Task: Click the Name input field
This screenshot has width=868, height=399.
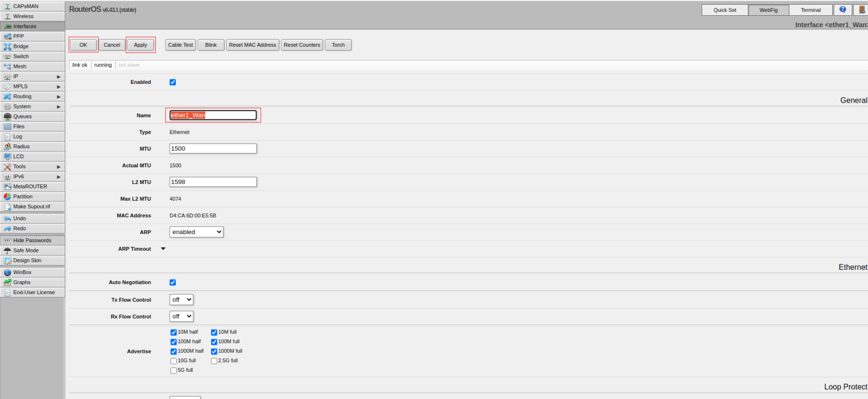Action: [x=213, y=115]
